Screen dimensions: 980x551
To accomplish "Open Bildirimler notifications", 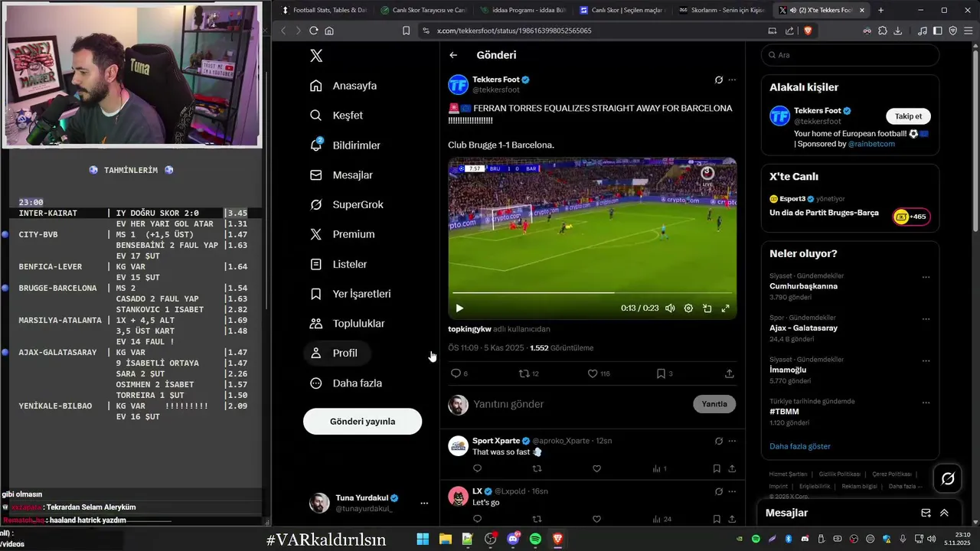I will click(345, 145).
